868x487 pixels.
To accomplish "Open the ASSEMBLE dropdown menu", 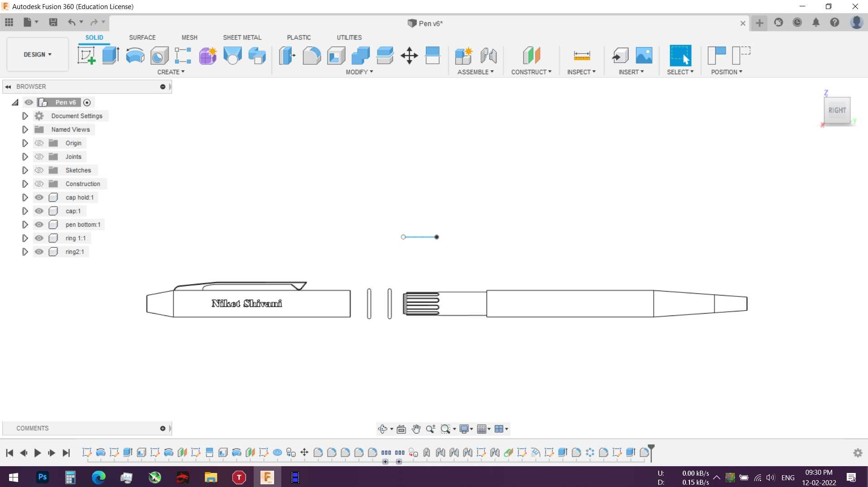I will click(475, 72).
